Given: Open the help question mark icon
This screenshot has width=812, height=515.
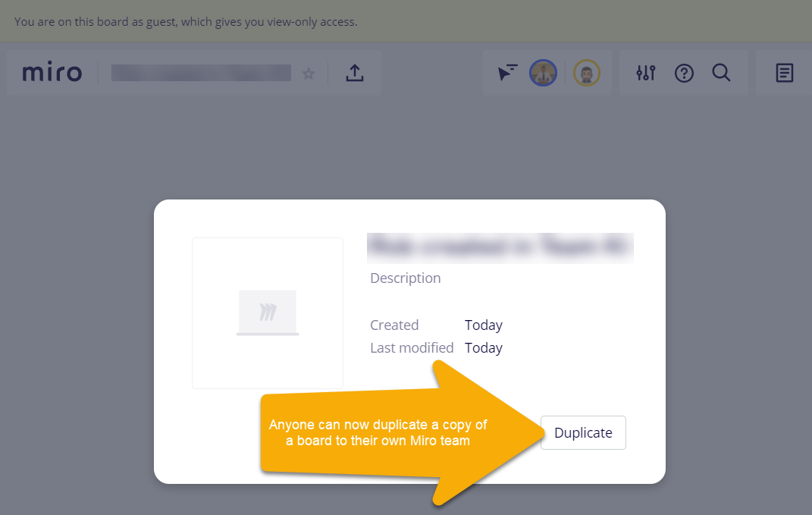Looking at the screenshot, I should pyautogui.click(x=684, y=73).
